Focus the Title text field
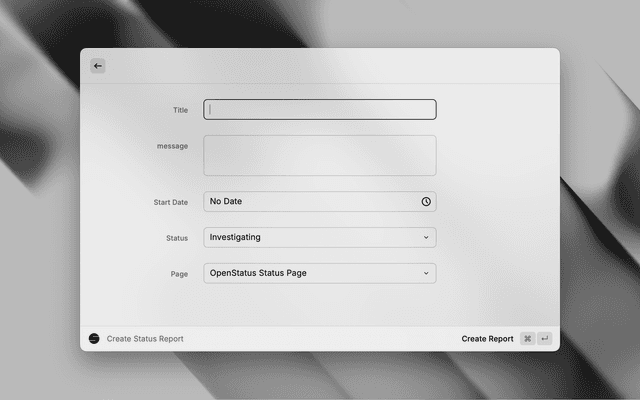This screenshot has width=640, height=400. pyautogui.click(x=320, y=110)
